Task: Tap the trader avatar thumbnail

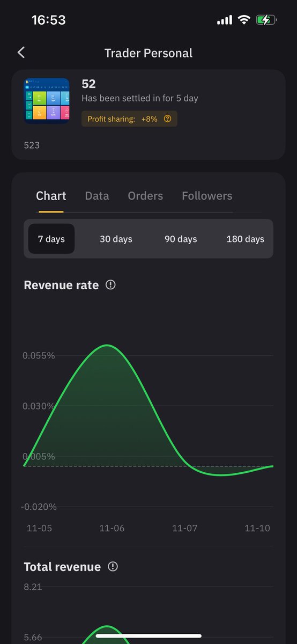Action: coord(47,101)
